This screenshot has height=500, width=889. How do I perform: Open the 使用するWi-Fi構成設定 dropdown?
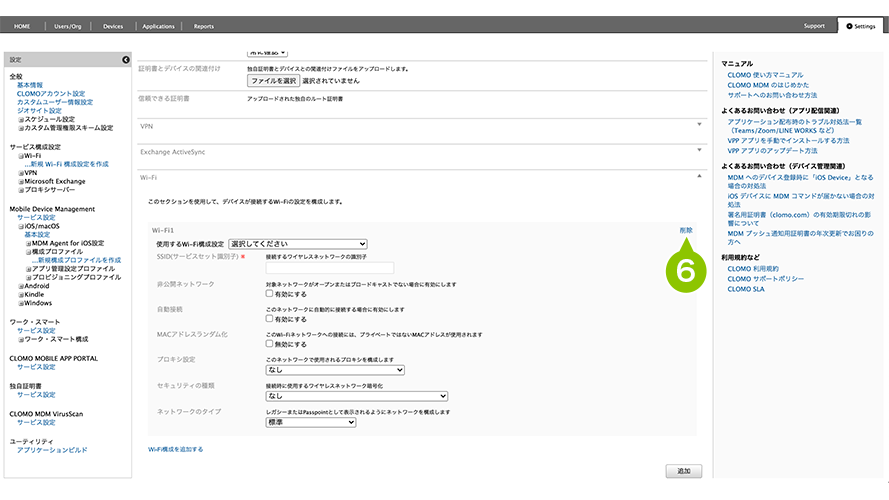(x=298, y=244)
